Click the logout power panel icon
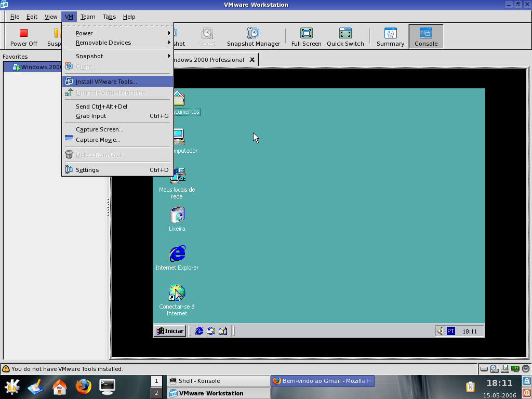Image resolution: width=532 pixels, height=399 pixels. 527,393
